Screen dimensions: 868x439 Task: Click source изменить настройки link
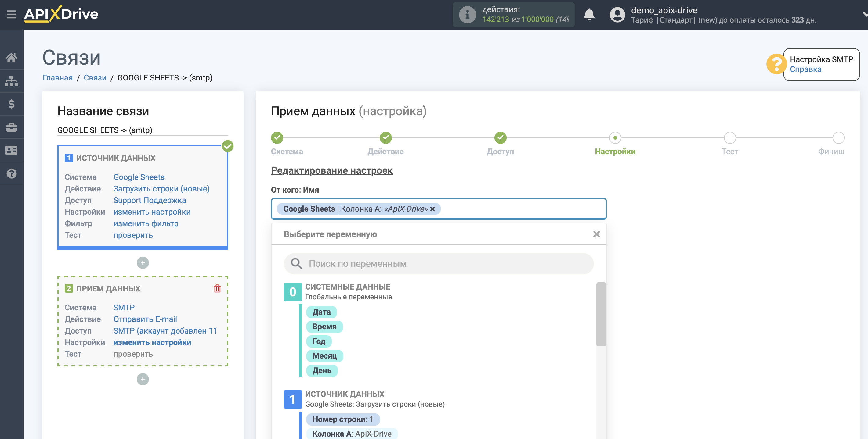pos(152,212)
